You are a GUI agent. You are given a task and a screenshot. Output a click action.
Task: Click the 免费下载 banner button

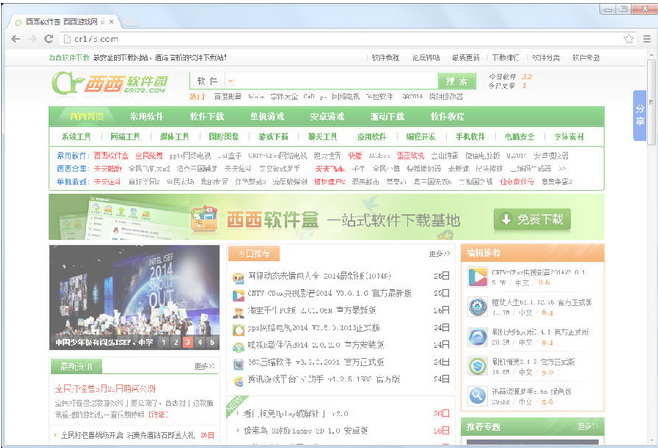click(532, 219)
